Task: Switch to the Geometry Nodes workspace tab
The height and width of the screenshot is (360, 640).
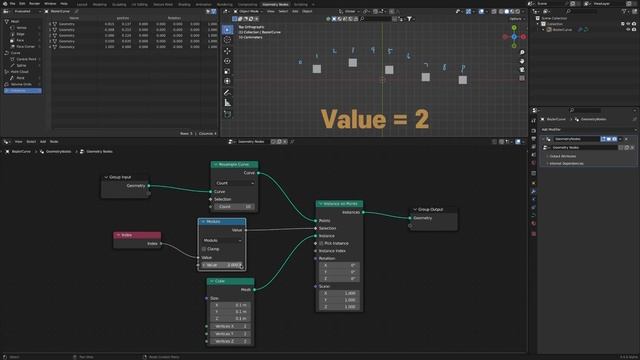Action: 275,4
